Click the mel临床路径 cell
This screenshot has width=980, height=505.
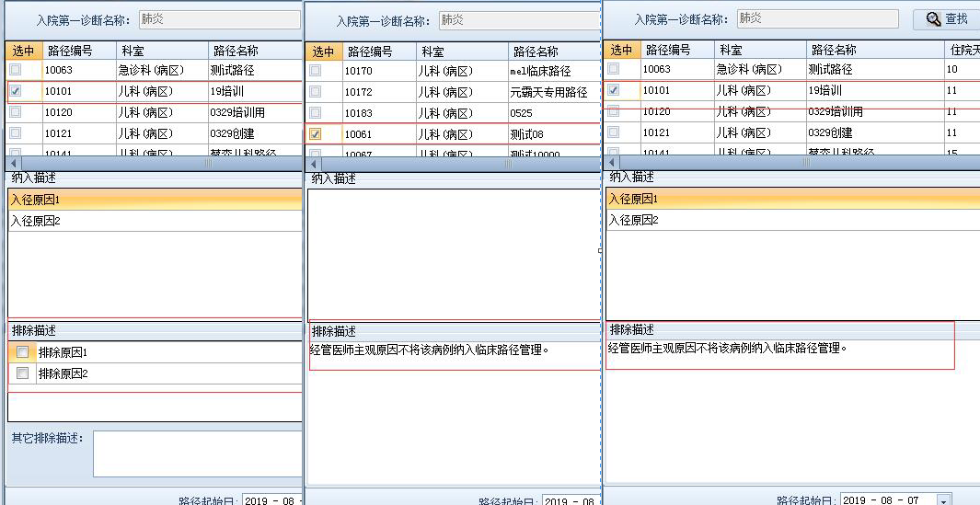pyautogui.click(x=554, y=71)
